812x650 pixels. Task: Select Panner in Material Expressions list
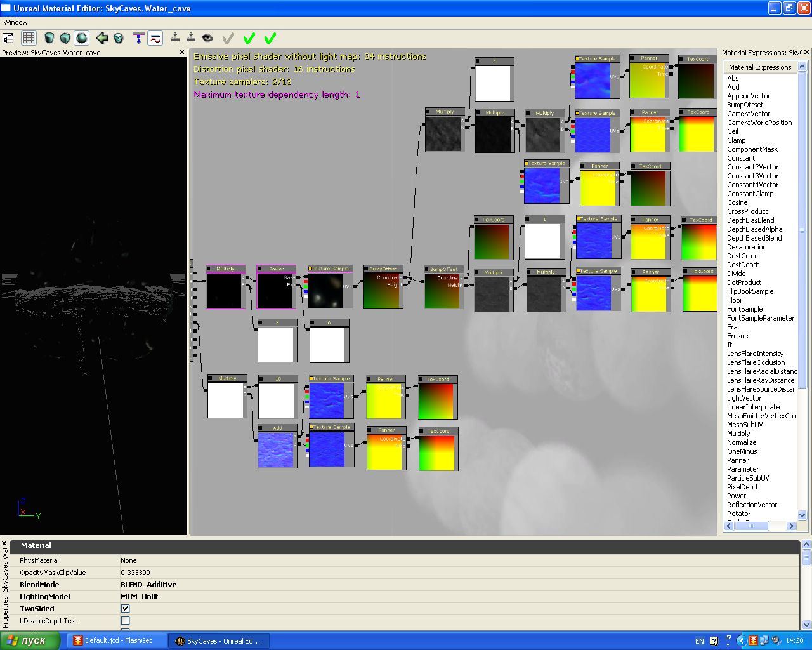point(738,460)
